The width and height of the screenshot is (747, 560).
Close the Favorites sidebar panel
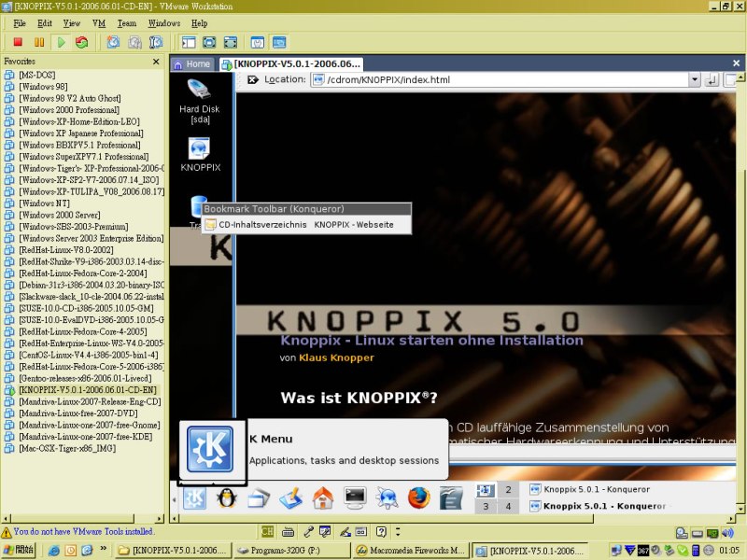pos(156,62)
